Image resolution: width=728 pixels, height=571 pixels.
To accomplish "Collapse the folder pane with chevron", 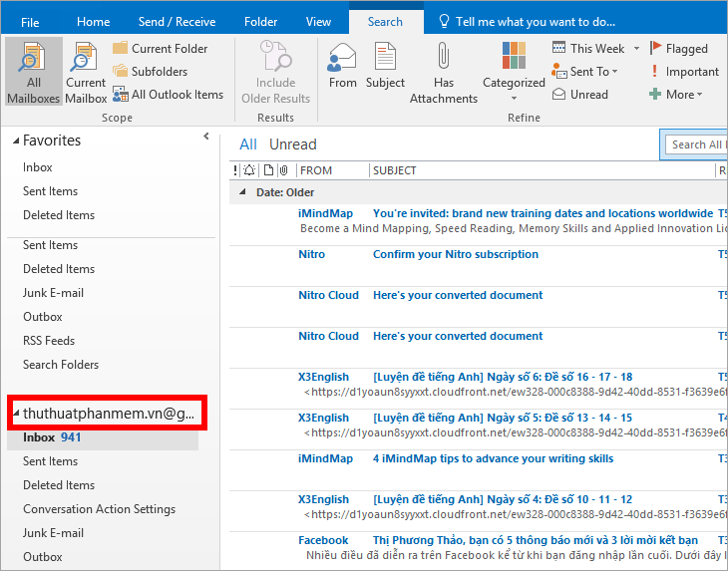I will coord(206,137).
